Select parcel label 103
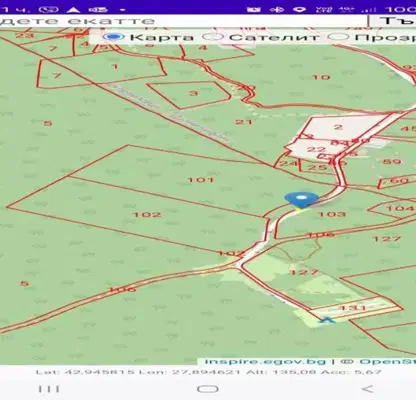The height and width of the screenshot is (400, 416). (332, 214)
